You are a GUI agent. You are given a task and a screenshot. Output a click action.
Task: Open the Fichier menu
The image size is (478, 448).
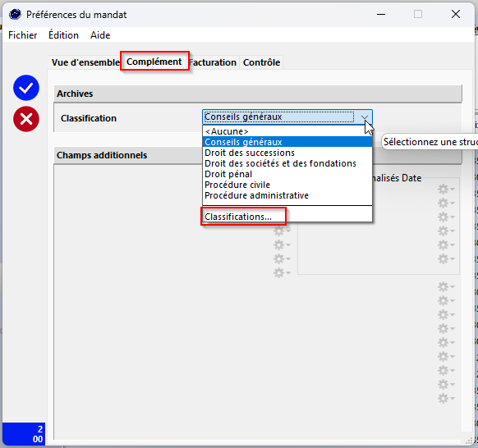[22, 35]
